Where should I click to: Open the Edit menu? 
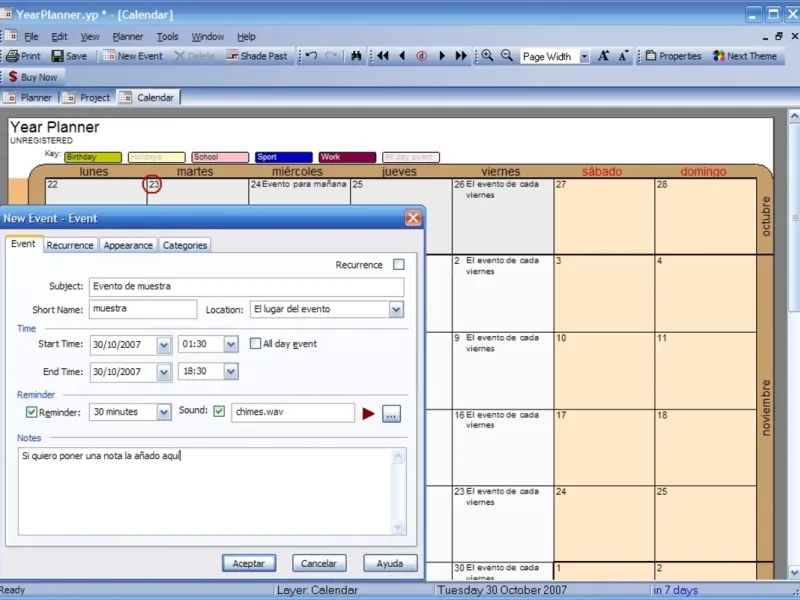click(59, 37)
